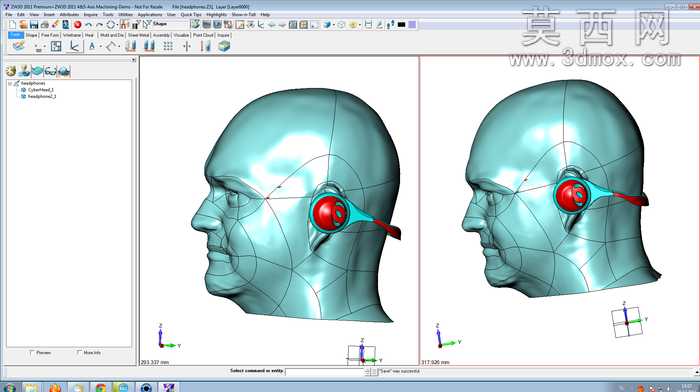Click the sketch icon in the ribbon
Viewport: 700px width, 392px height.
(x=18, y=46)
